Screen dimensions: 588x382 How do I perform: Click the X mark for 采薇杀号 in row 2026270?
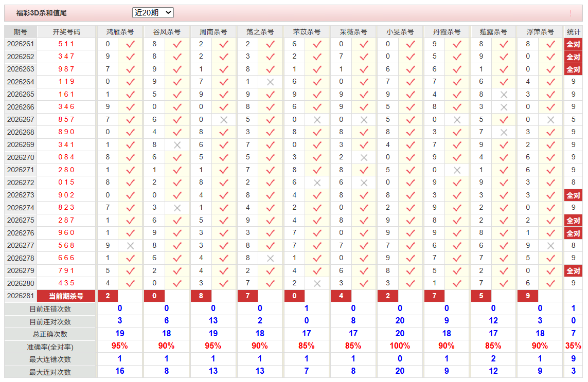click(364, 157)
